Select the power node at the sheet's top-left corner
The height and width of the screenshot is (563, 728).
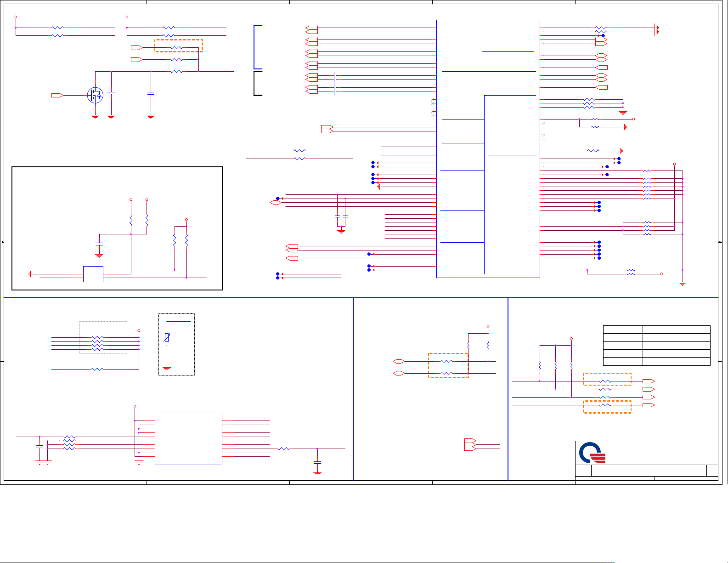[16, 17]
